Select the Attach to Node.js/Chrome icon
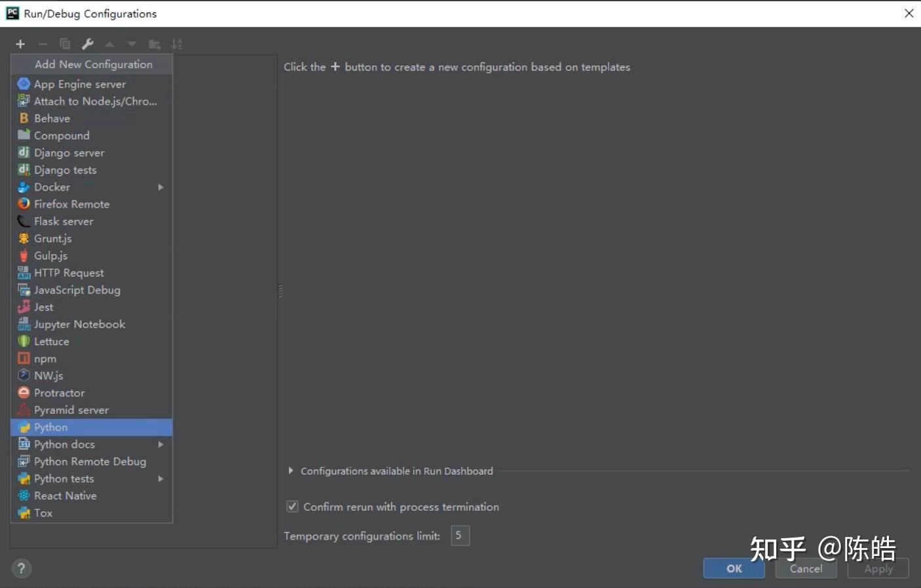The width and height of the screenshot is (921, 588). click(x=24, y=101)
